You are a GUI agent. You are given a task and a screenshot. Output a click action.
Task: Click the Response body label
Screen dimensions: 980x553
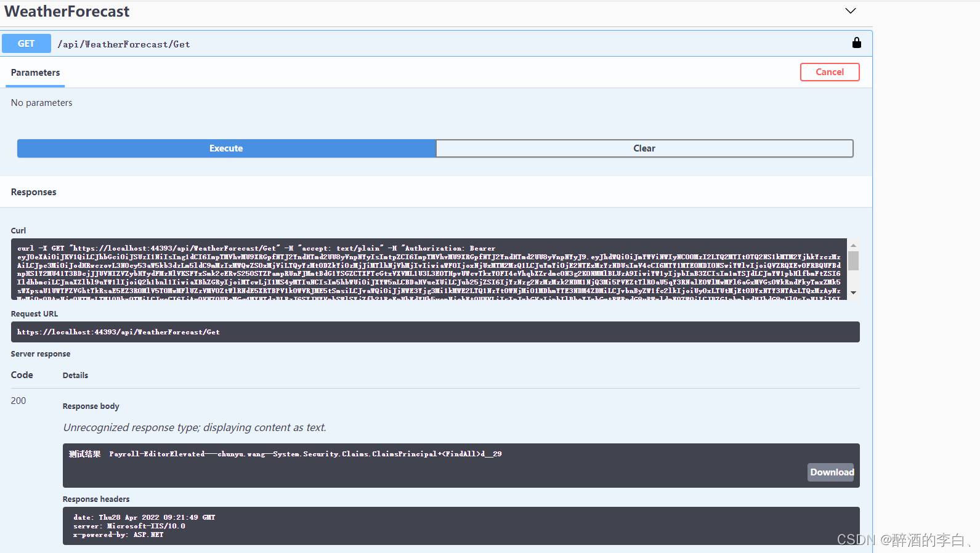pos(91,406)
